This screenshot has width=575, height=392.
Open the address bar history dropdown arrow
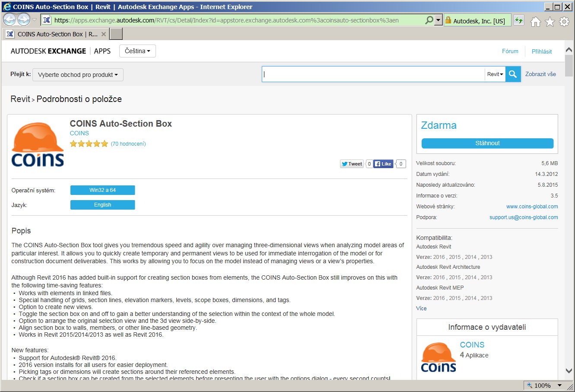pos(438,20)
